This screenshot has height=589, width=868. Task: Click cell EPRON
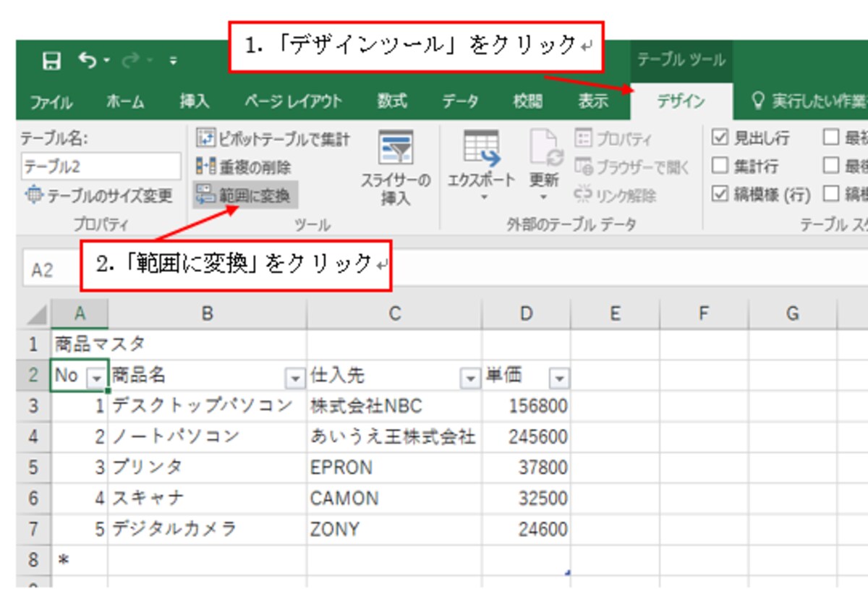(394, 467)
